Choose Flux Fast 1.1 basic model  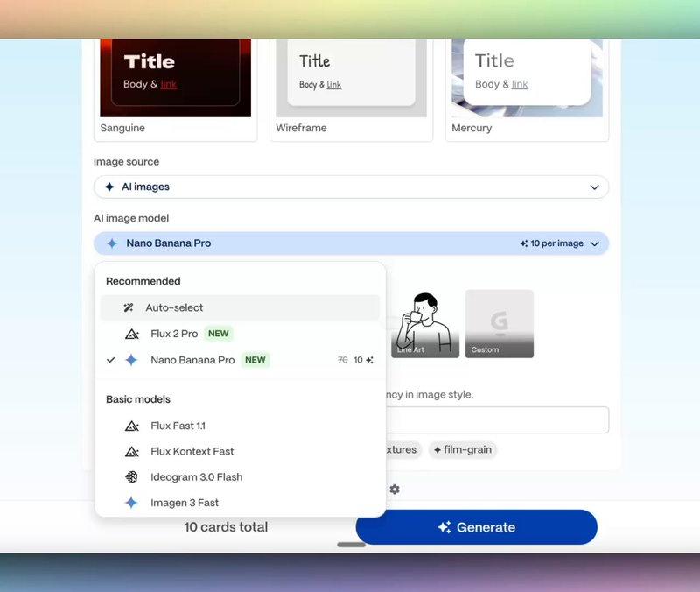pyautogui.click(x=240, y=426)
